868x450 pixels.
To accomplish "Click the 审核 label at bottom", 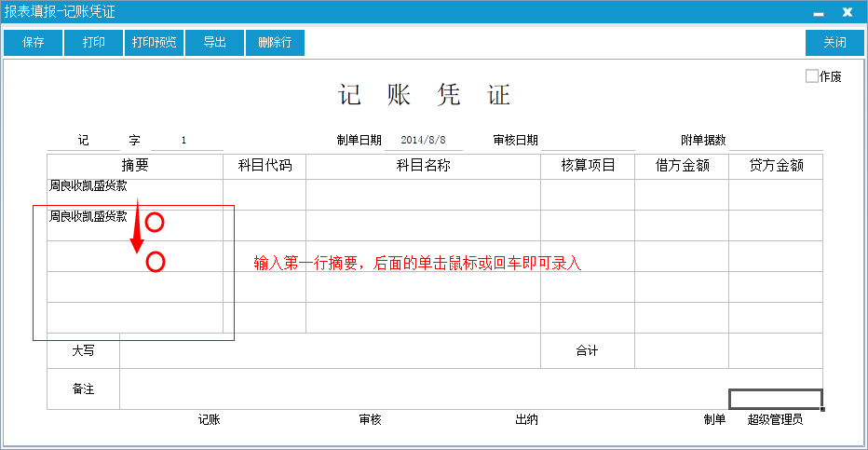I will pyautogui.click(x=371, y=419).
